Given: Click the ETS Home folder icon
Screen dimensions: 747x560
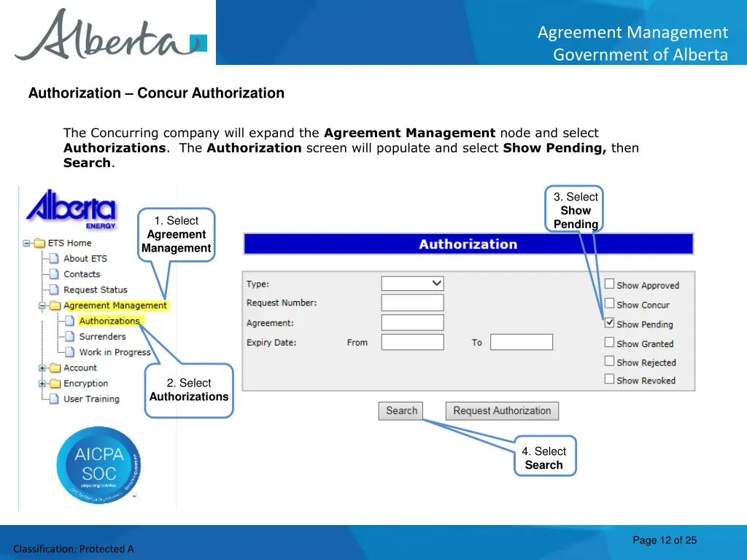Looking at the screenshot, I should 39,244.
